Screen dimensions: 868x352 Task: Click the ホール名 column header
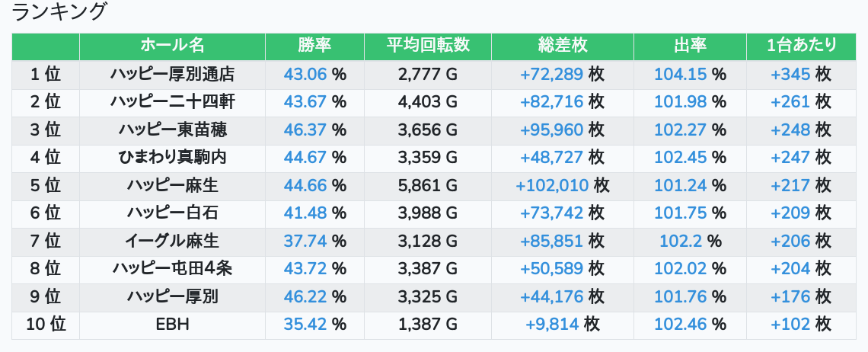click(172, 46)
